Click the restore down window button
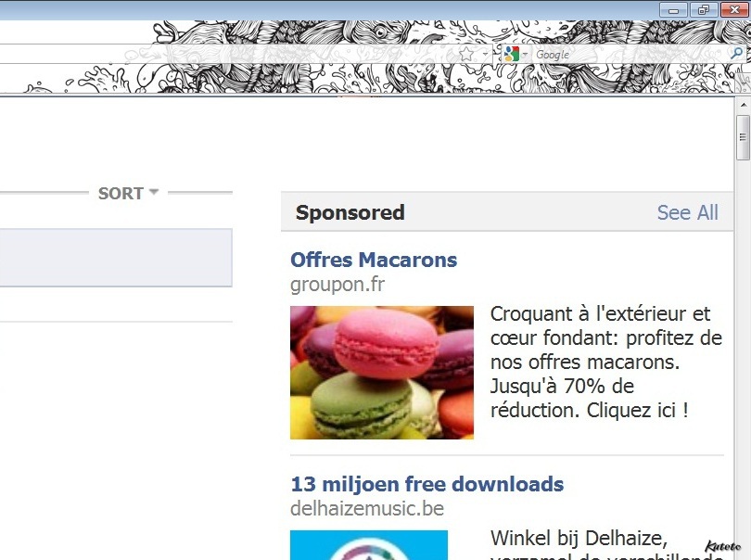The height and width of the screenshot is (560, 751). [704, 9]
